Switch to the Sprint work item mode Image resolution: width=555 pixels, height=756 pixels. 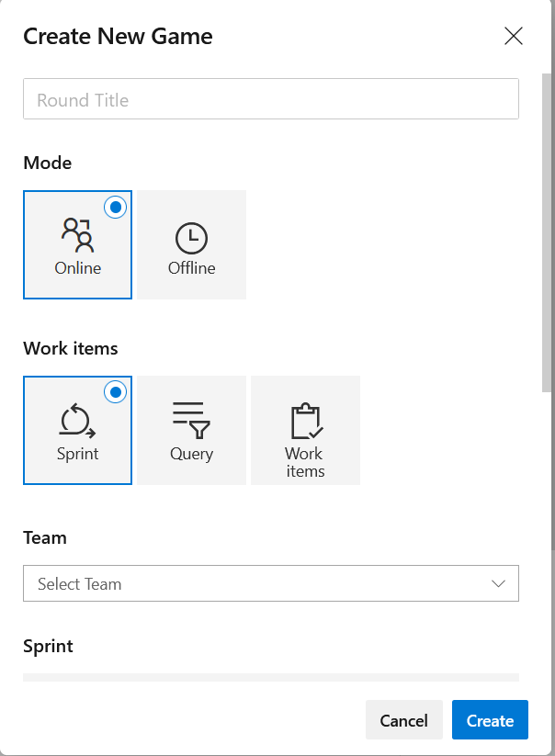(x=77, y=430)
